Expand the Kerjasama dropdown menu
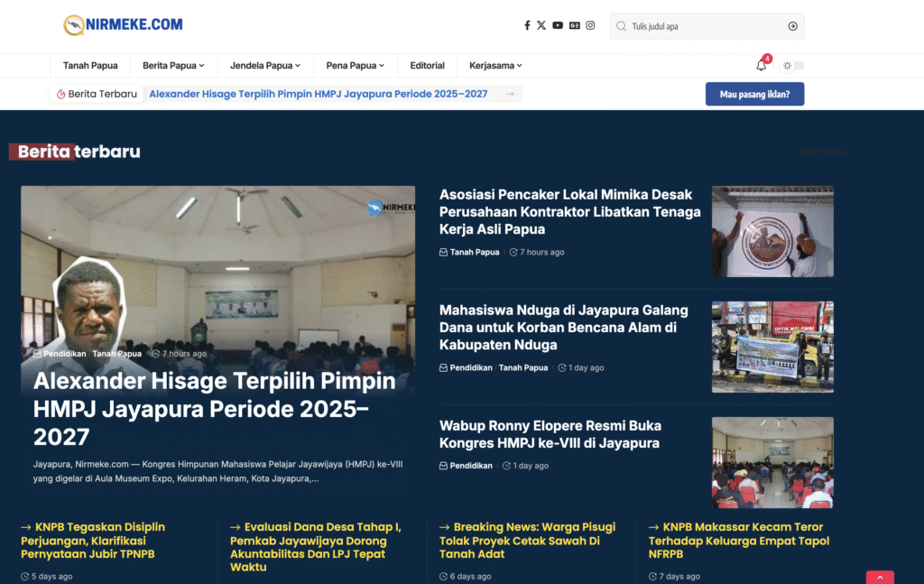The height and width of the screenshot is (584, 924). pyautogui.click(x=495, y=65)
